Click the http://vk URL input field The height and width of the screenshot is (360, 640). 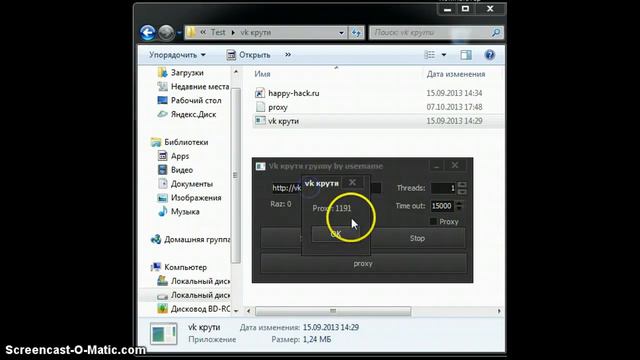point(287,188)
